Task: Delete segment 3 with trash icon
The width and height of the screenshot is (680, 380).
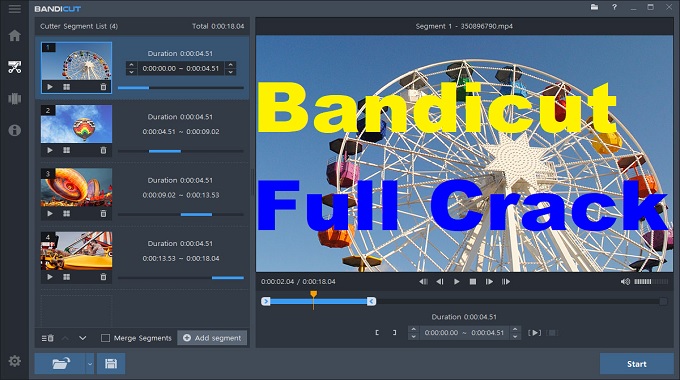Action: point(103,213)
